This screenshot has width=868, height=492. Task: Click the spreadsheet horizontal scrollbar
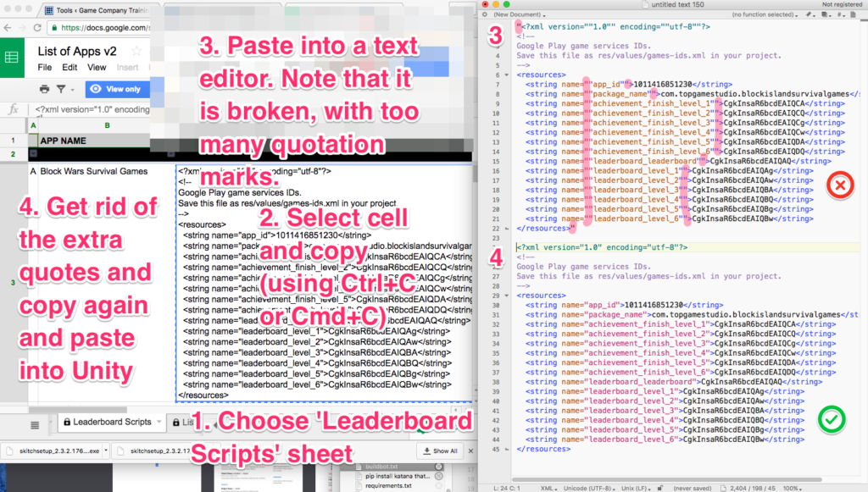77,410
